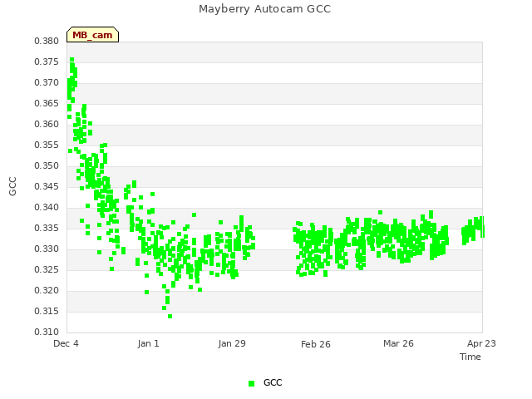This screenshot has width=532, height=399.
Task: Select the Apr 23 x-axis label
Action: [x=481, y=343]
